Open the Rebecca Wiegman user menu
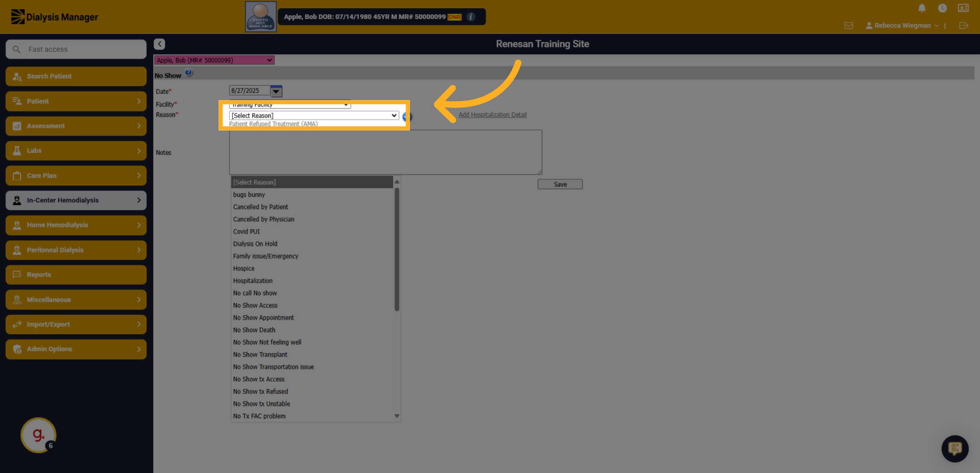This screenshot has height=473, width=980. (902, 26)
